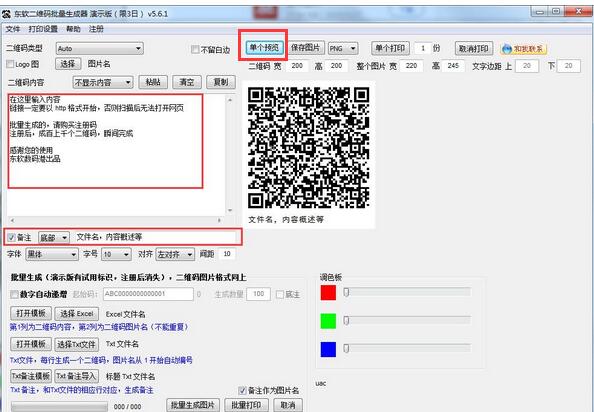Click the 粘贴 button

click(x=153, y=82)
